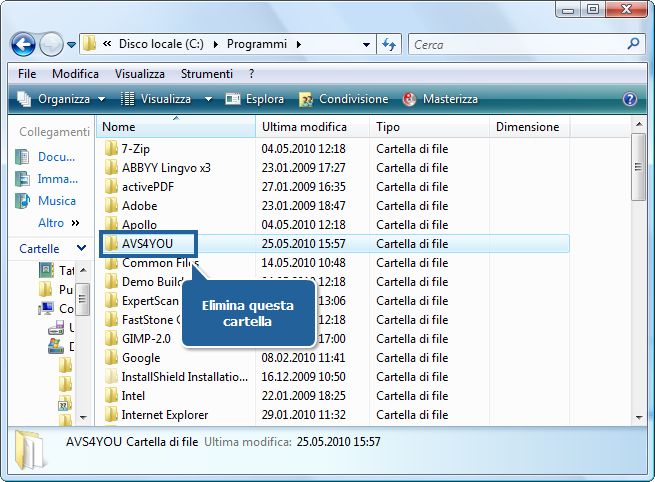Select the Common Files folder
This screenshot has width=655, height=482.
(152, 263)
